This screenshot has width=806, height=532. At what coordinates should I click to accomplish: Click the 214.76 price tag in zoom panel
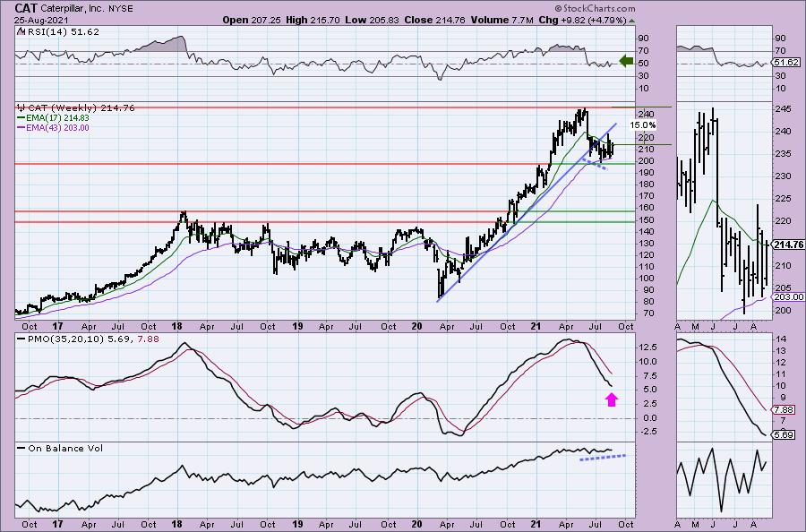pos(788,245)
